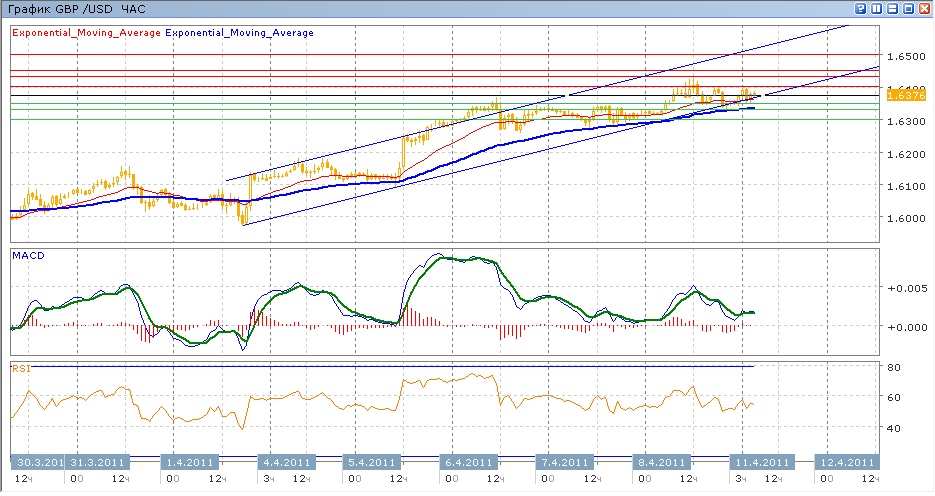Select the 12.4.2011 date marker

pos(846,463)
